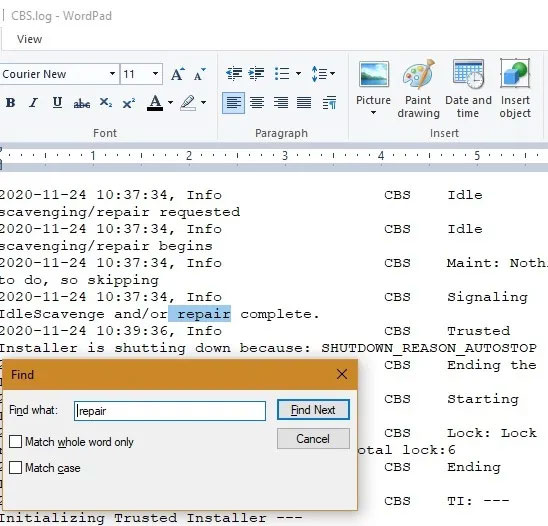This screenshot has width=548, height=526.
Task: Open the Courier New font family dropdown
Action: (x=112, y=74)
